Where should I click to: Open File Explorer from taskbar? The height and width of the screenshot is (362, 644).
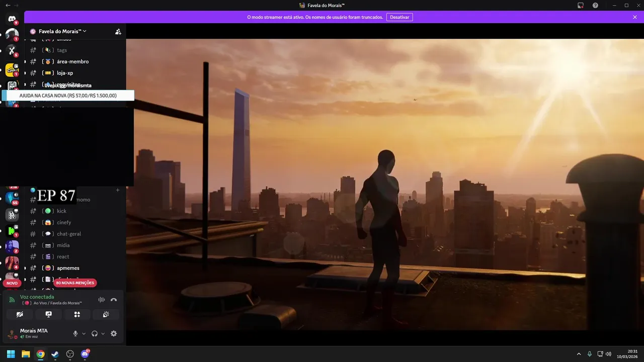click(26, 354)
